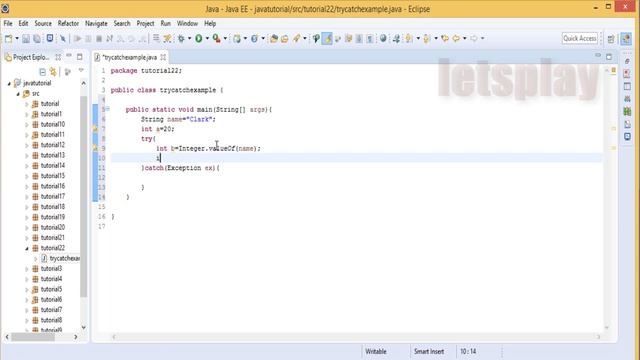Open the File menu
This screenshot has height=360, width=640.
point(8,23)
